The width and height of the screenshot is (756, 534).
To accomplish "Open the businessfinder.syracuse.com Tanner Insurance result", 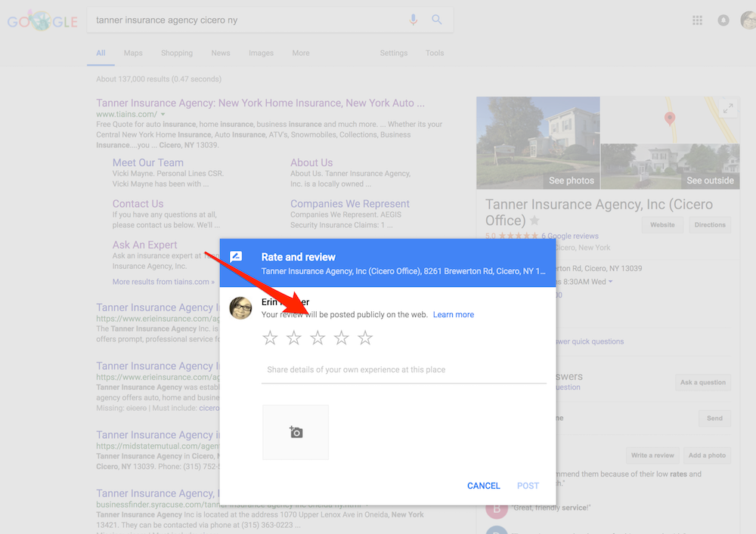I will pyautogui.click(x=158, y=493).
